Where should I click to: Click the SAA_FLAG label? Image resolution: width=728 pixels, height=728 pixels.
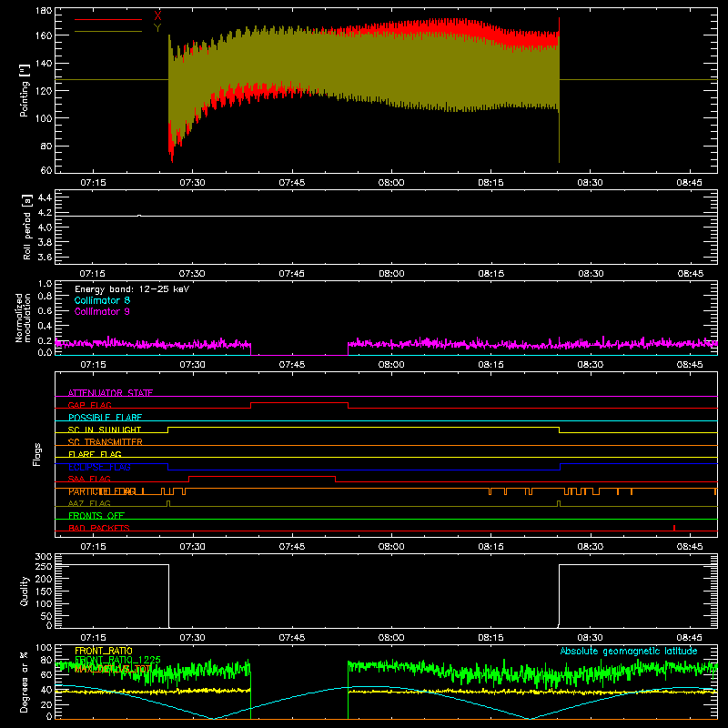89,480
